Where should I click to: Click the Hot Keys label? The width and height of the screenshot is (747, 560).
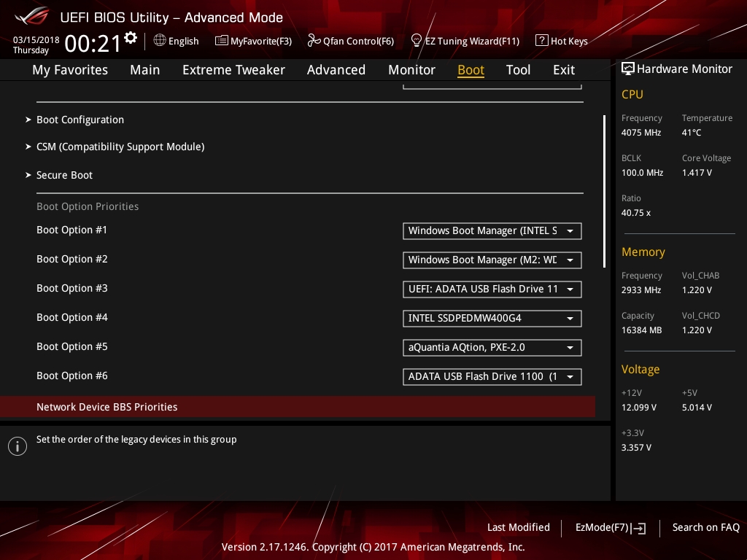coord(569,42)
